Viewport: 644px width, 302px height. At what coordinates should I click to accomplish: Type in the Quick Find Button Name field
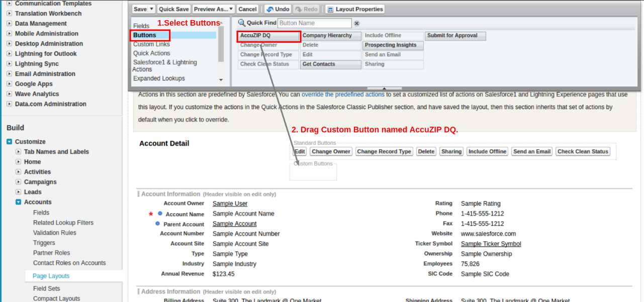click(314, 23)
